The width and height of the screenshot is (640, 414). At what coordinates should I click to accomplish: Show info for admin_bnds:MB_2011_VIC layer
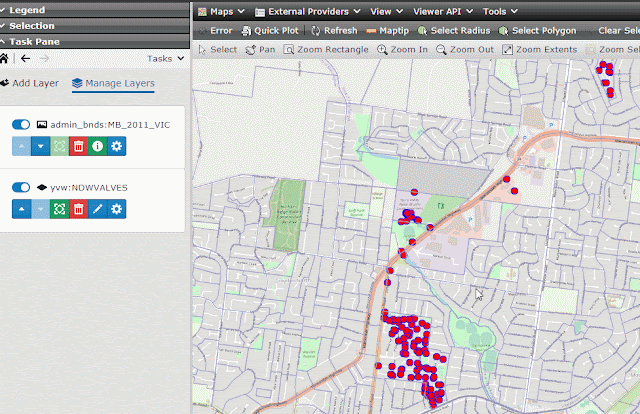(x=98, y=146)
